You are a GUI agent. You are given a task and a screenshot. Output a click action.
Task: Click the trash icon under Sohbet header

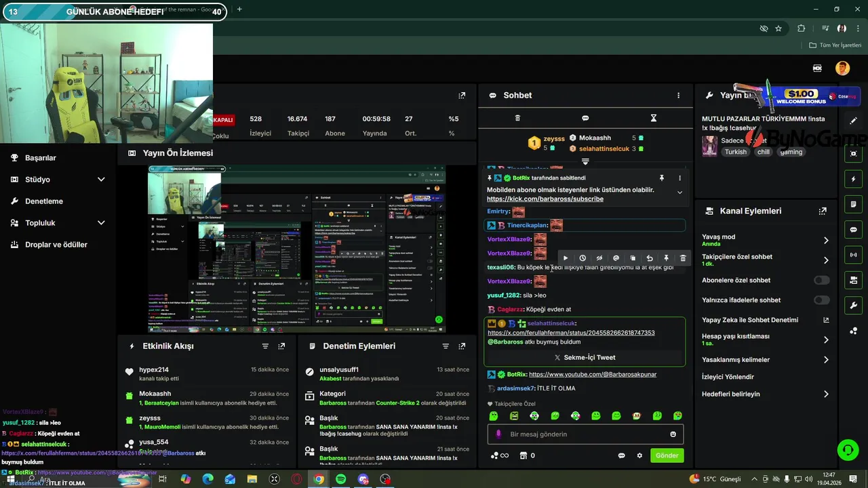coord(517,118)
